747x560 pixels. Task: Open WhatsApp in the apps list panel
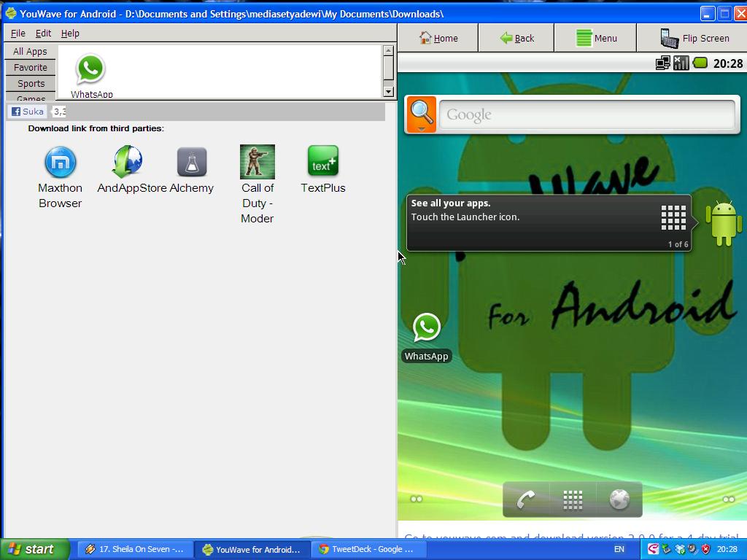pyautogui.click(x=90, y=71)
